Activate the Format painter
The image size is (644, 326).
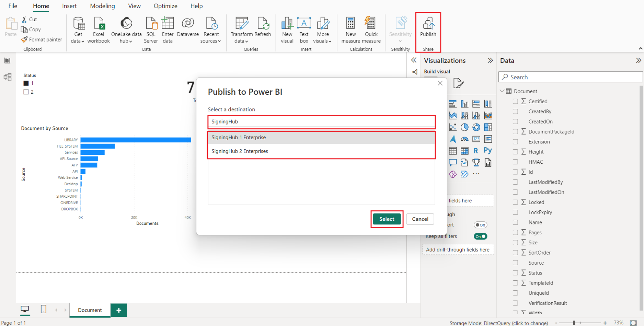point(42,39)
